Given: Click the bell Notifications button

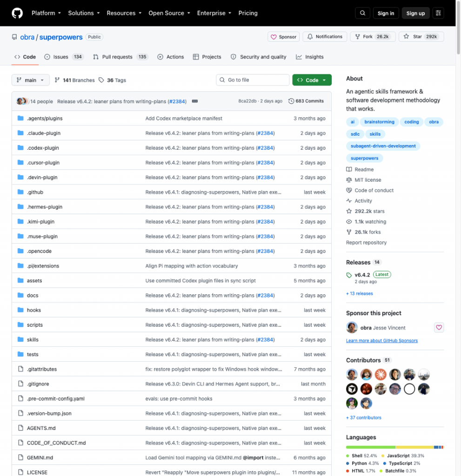Looking at the screenshot, I should tap(325, 37).
